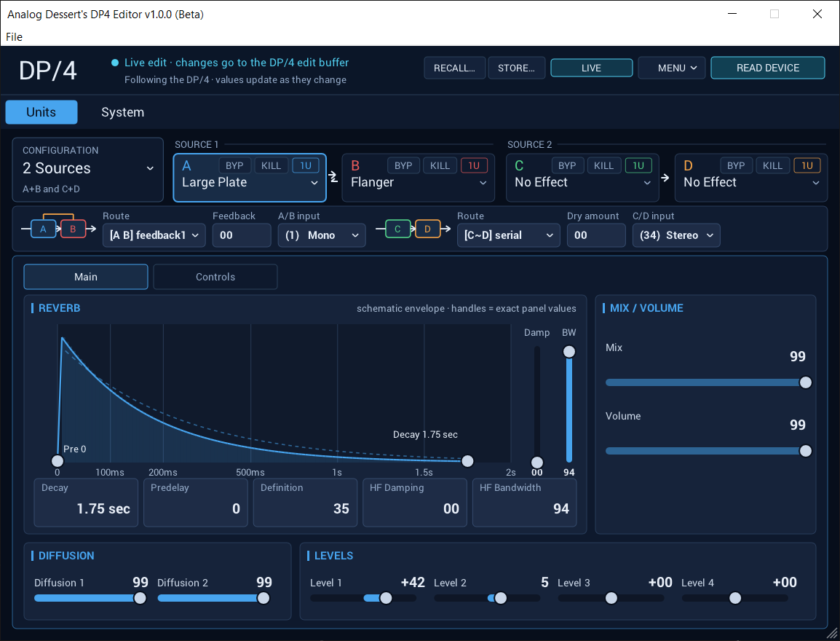Toggle KILL on unit D
Viewport: 840px width, 641px height.
point(772,165)
